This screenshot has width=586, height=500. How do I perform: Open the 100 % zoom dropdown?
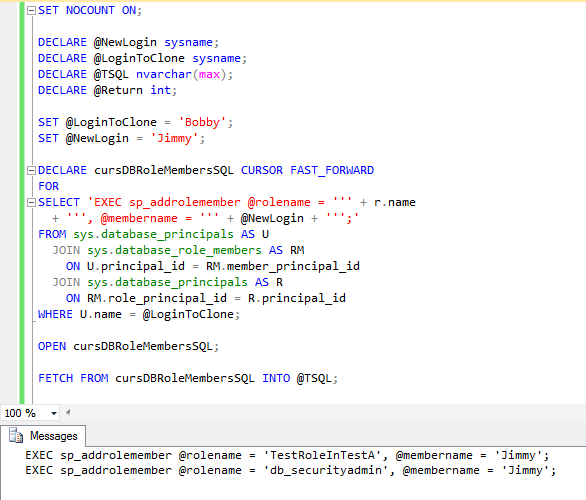point(54,413)
